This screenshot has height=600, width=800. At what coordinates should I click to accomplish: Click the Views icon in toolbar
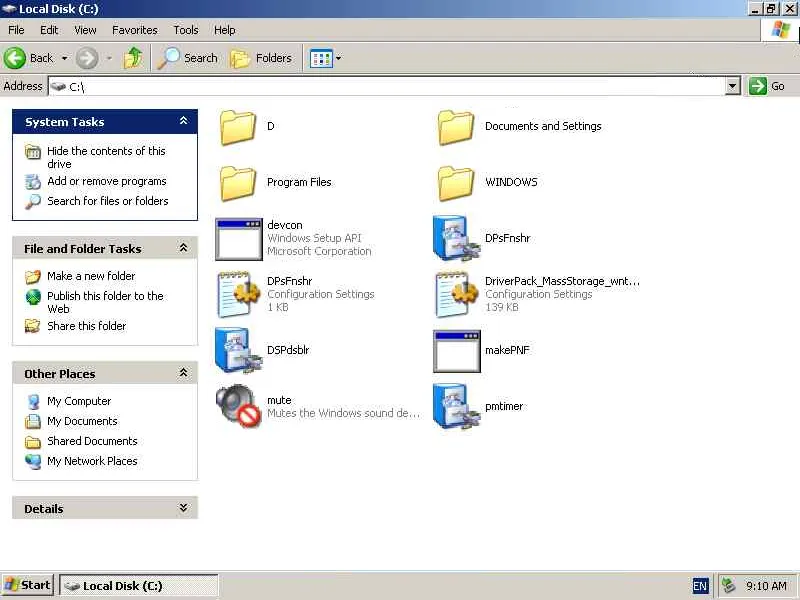(321, 59)
